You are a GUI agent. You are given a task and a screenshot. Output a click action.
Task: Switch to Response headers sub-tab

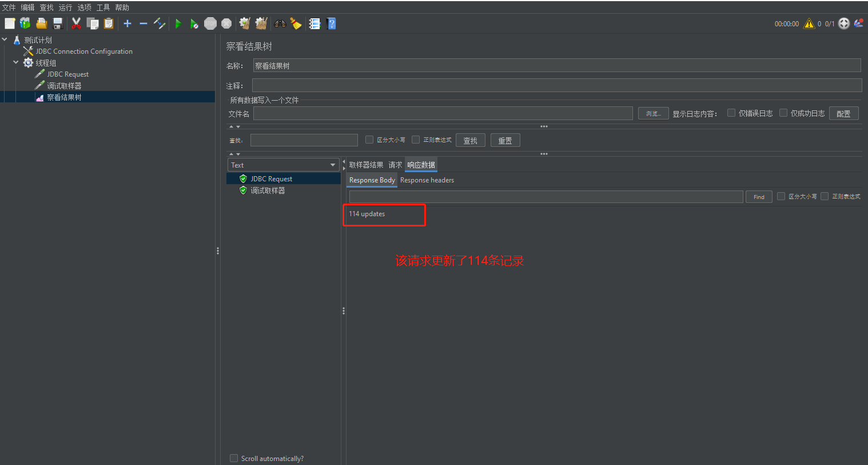427,180
